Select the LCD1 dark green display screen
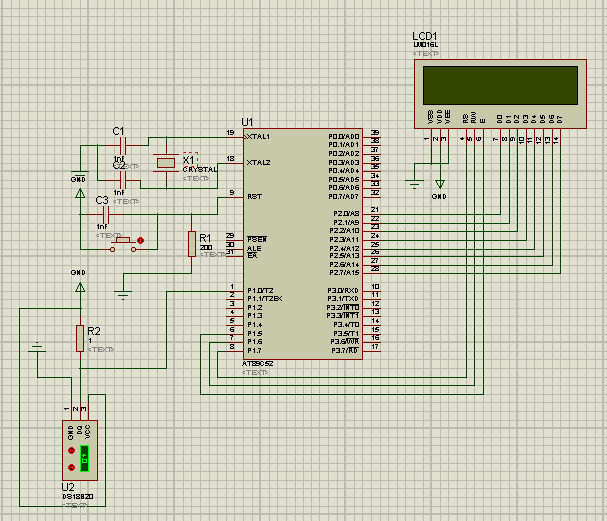The image size is (607, 521). click(500, 85)
